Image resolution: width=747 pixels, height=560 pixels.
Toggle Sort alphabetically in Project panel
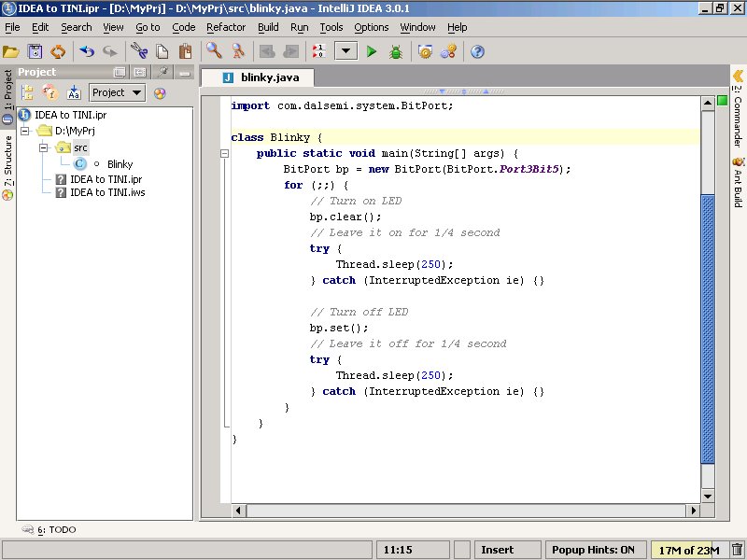pos(74,92)
